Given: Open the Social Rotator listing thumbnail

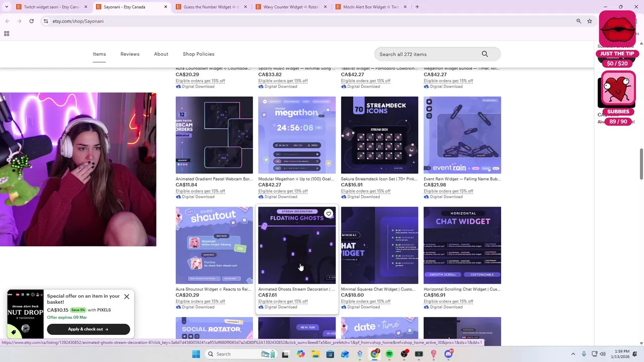Looking at the screenshot, I should 214,331.
